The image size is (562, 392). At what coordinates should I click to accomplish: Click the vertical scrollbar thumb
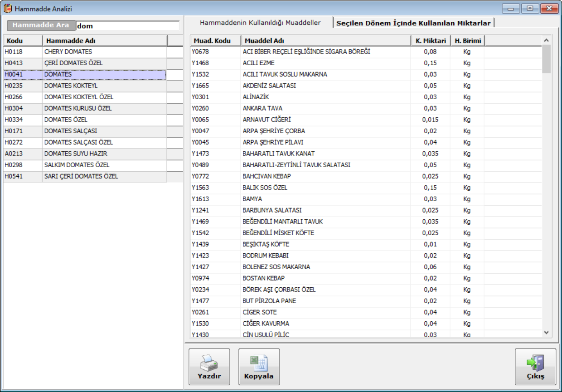click(546, 59)
